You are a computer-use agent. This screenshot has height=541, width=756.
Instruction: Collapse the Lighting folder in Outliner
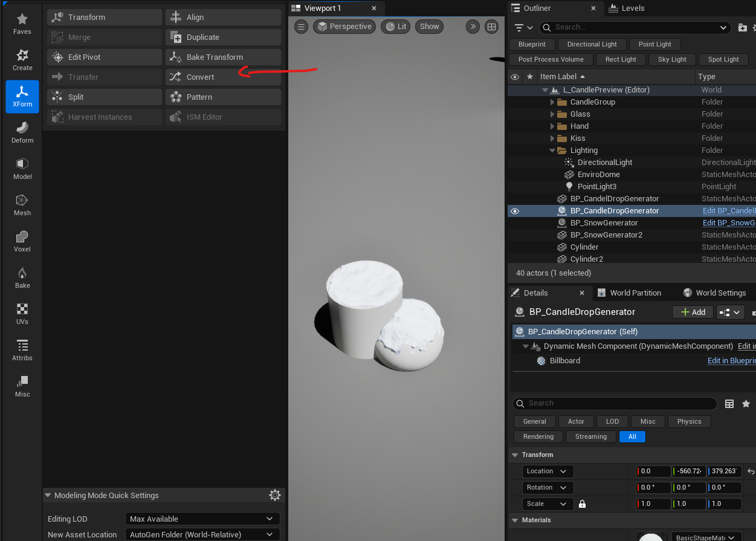point(552,150)
